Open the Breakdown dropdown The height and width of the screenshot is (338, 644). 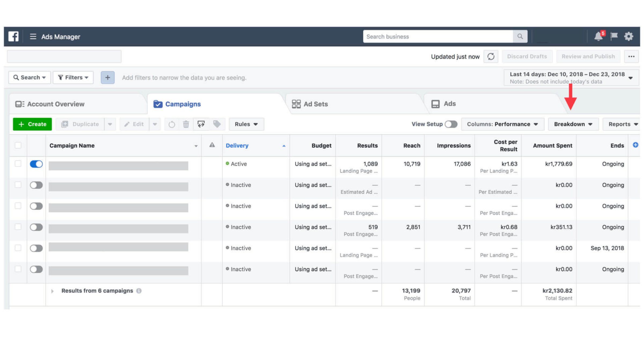573,124
